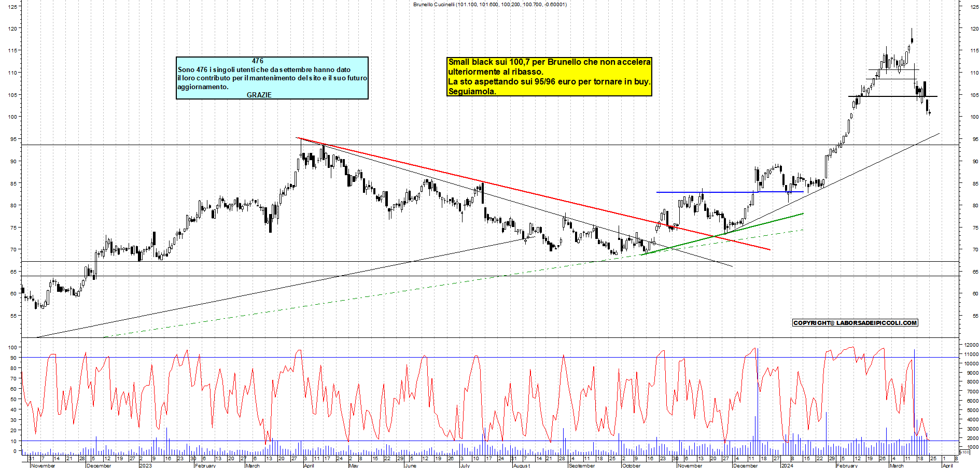Click the '8000' volume axis value
Image resolution: width=980 pixels, height=468 pixels.
coord(973,382)
